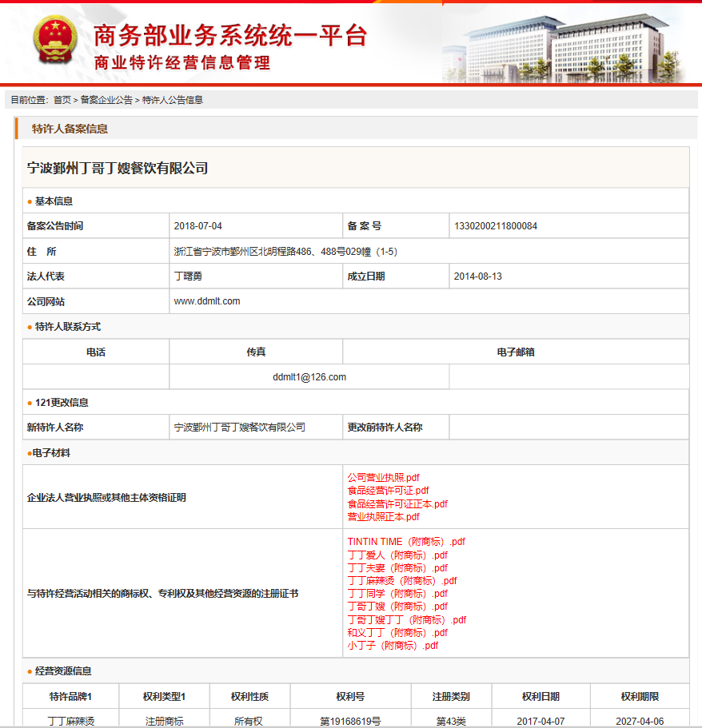The image size is (702, 728).
Task: Click the 121更改信息 section header
Action: (62, 403)
